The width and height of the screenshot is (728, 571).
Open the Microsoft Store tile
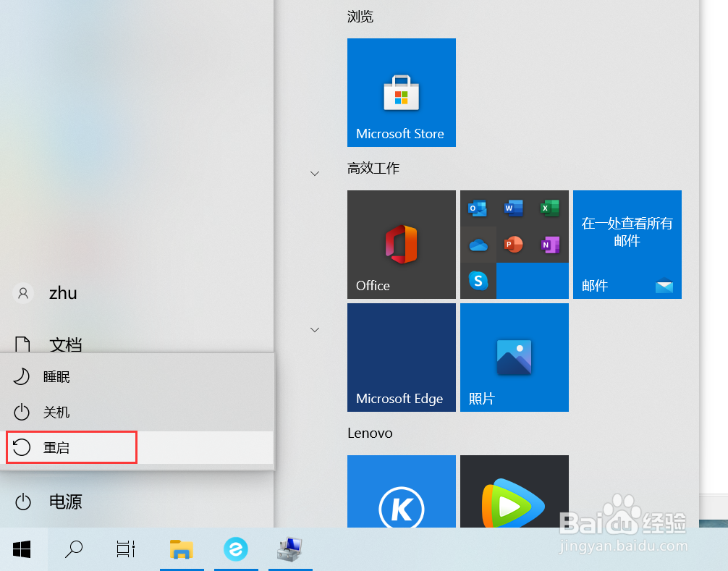[x=401, y=93]
